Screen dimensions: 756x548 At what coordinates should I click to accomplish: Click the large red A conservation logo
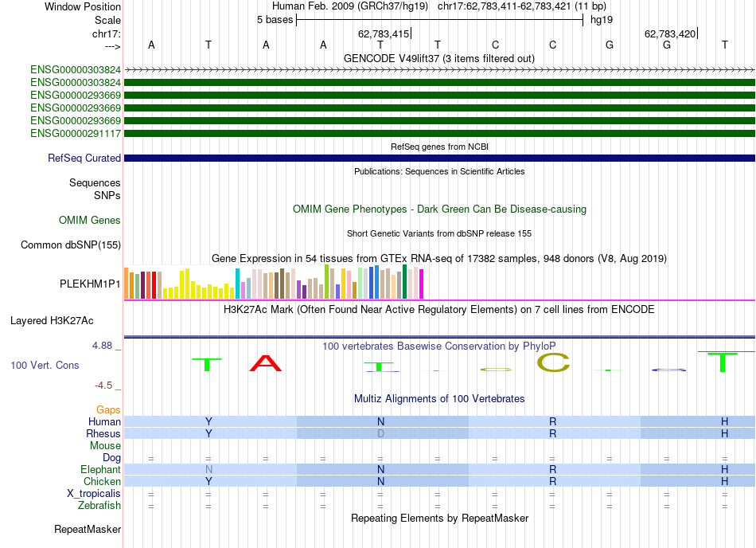click(266, 363)
